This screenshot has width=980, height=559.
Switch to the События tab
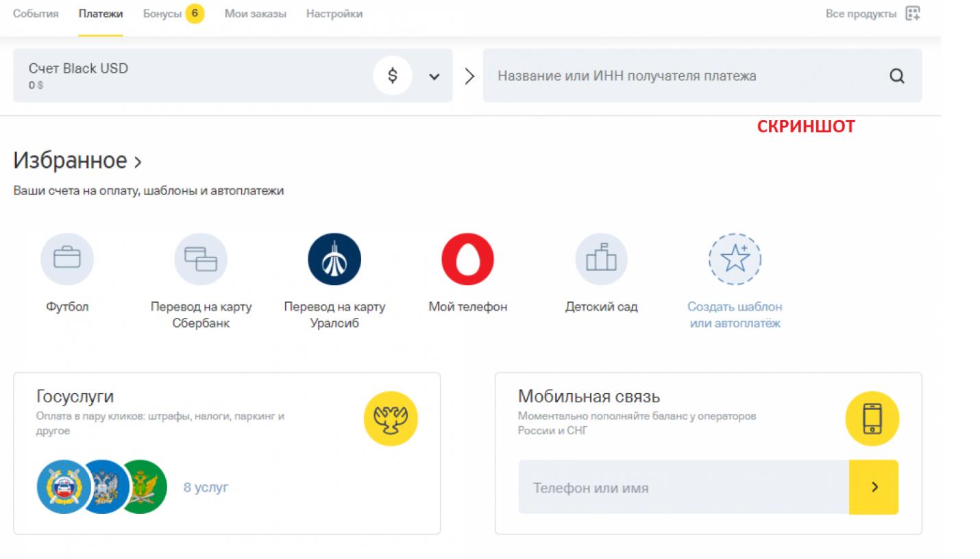tap(36, 14)
